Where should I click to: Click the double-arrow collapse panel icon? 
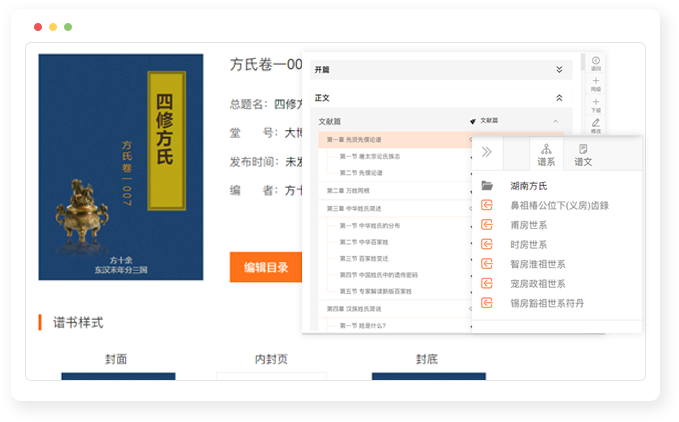point(487,152)
